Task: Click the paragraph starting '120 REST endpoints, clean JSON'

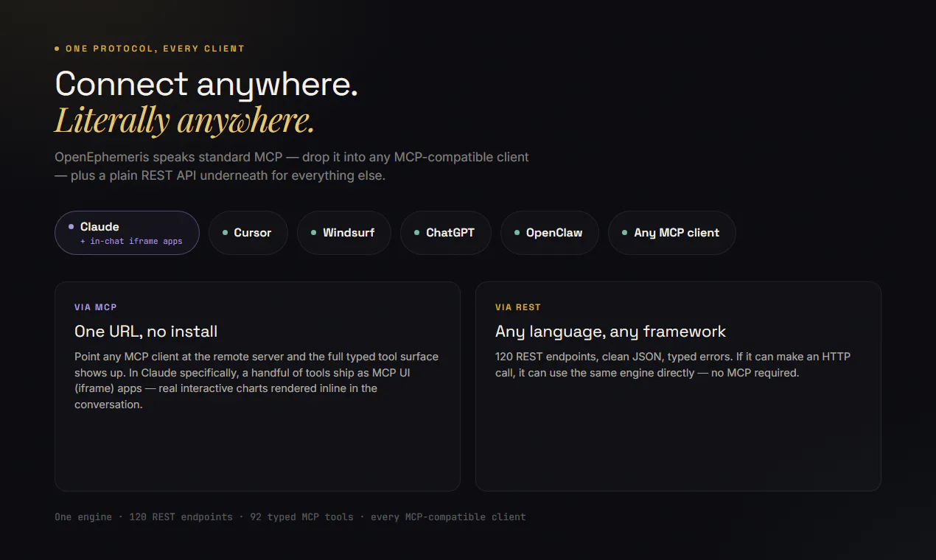Action: click(x=673, y=365)
